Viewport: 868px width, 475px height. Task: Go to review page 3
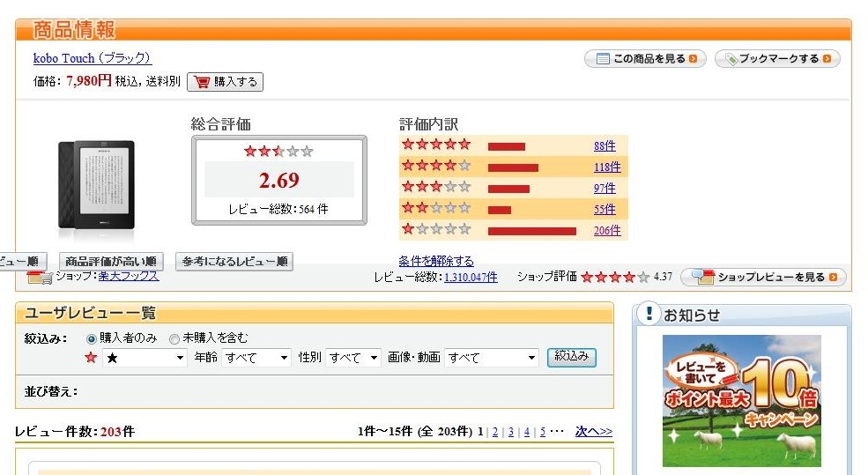(511, 432)
